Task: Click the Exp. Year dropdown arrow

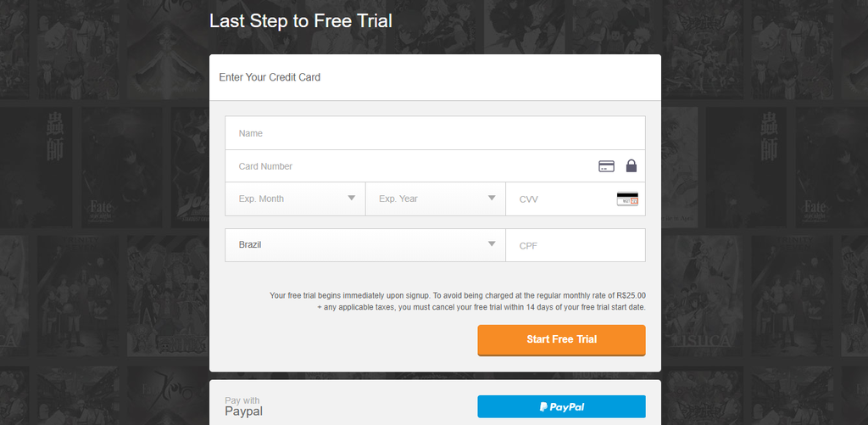Action: point(492,198)
